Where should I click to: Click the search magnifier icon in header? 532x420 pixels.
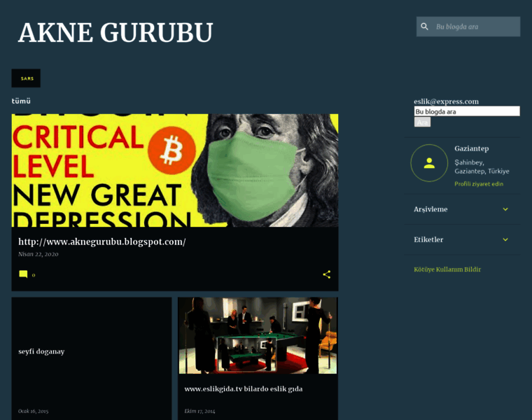pos(424,27)
